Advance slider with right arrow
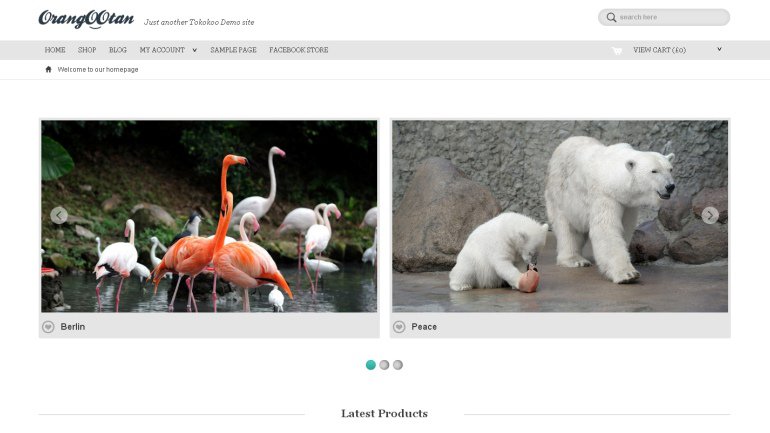Screen dimensions: 770x433 point(710,215)
